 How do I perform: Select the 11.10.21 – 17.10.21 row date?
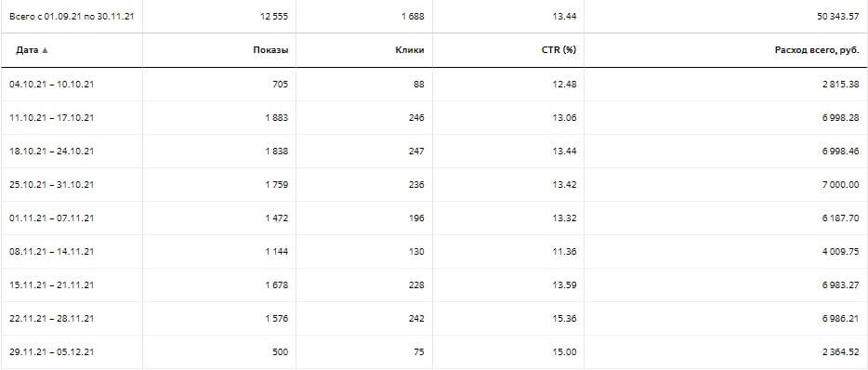click(51, 118)
